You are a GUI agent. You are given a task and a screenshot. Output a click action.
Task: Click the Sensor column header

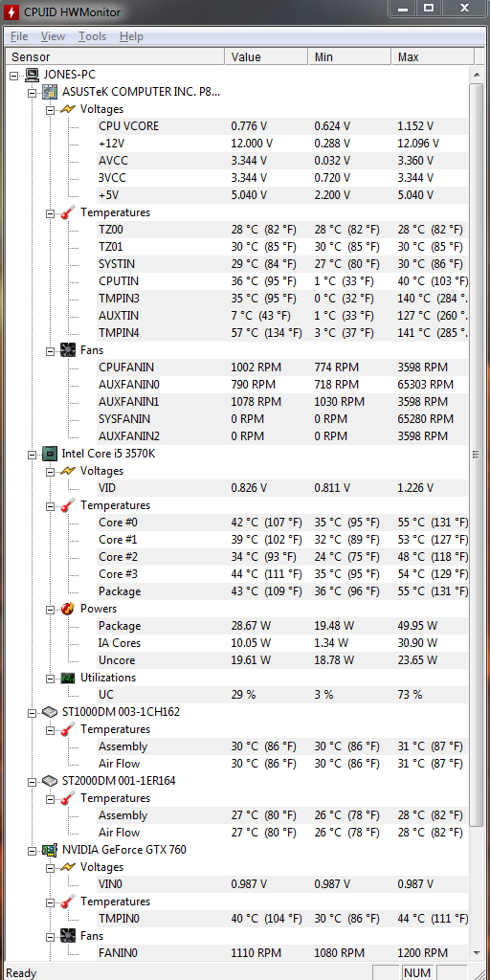(x=115, y=56)
